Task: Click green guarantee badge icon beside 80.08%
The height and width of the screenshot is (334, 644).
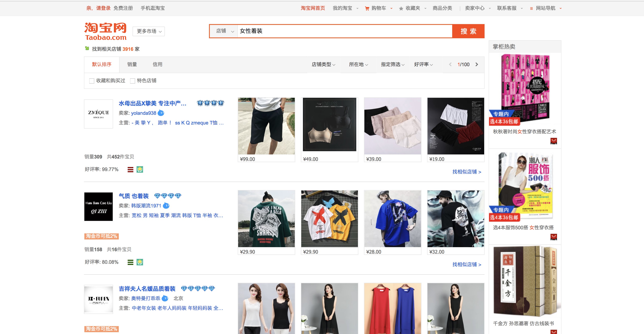Action: tap(140, 262)
